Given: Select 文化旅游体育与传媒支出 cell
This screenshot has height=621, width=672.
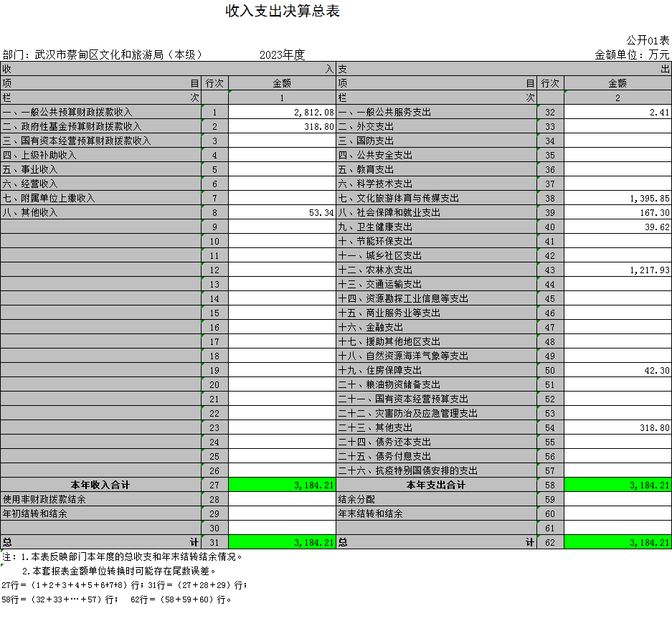Looking at the screenshot, I should [437, 198].
